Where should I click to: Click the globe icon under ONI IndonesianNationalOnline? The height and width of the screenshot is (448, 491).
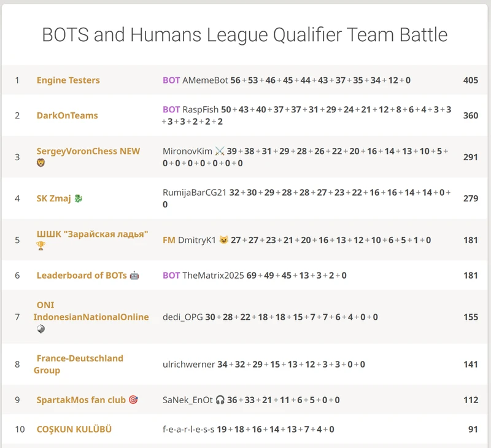tap(41, 329)
